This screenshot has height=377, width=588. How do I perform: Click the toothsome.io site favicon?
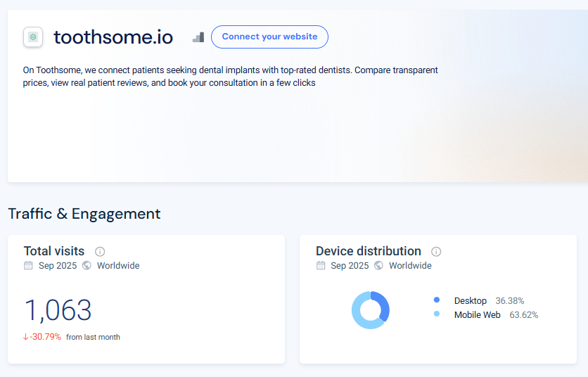click(33, 37)
